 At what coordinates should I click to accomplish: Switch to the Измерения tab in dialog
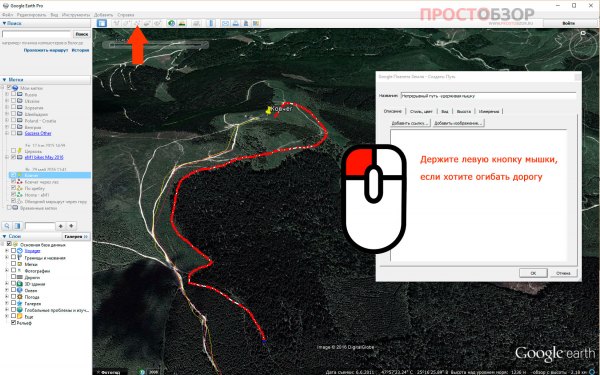[489, 111]
